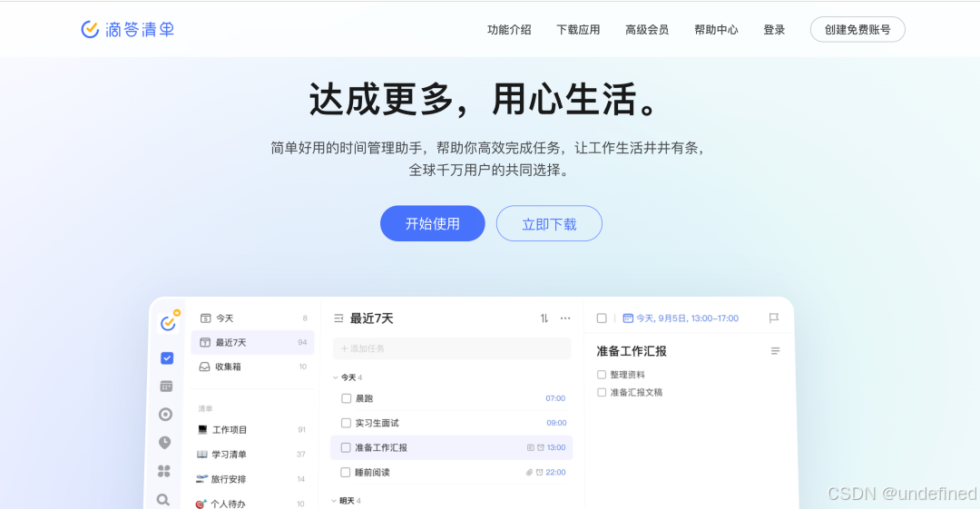Click the search magnifier sidebar icon

(162, 500)
